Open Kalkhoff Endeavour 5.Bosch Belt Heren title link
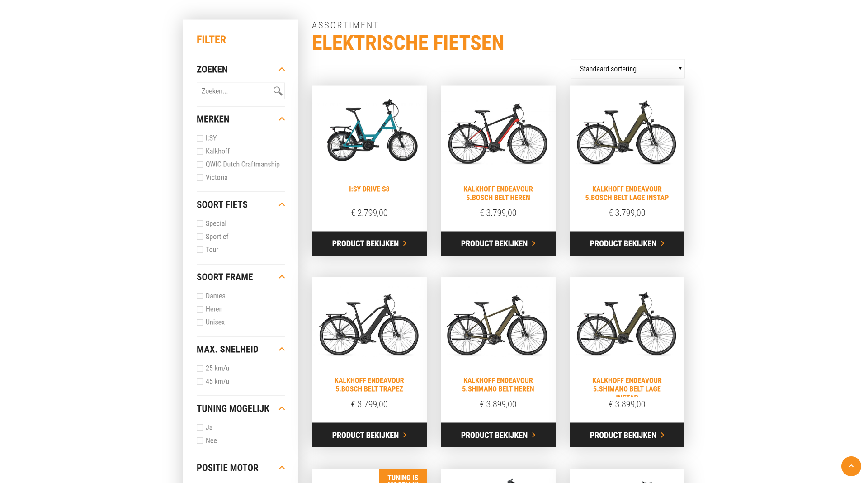 point(498,193)
